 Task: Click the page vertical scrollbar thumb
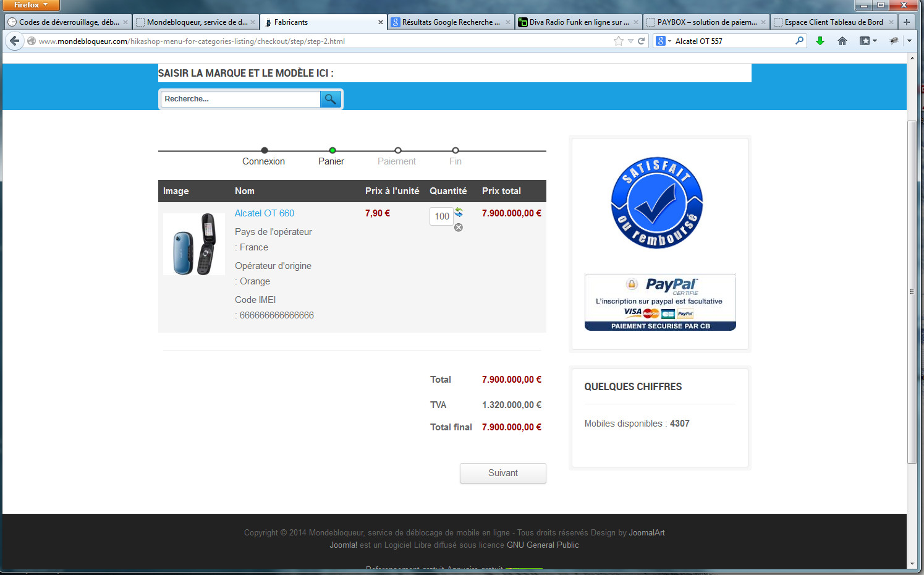tap(912, 291)
